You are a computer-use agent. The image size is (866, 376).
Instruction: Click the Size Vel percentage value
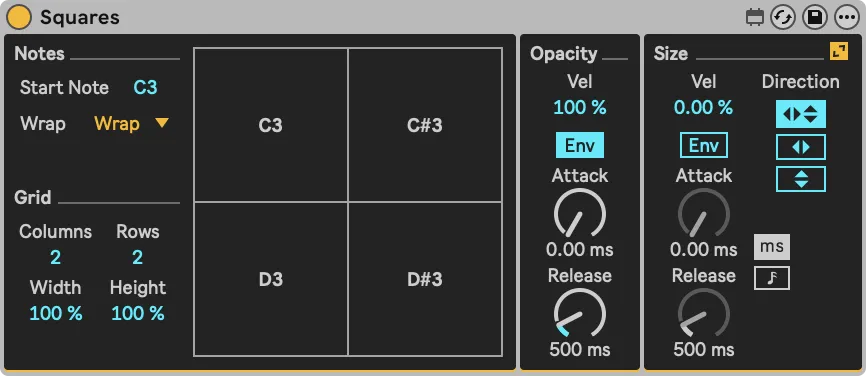click(704, 107)
